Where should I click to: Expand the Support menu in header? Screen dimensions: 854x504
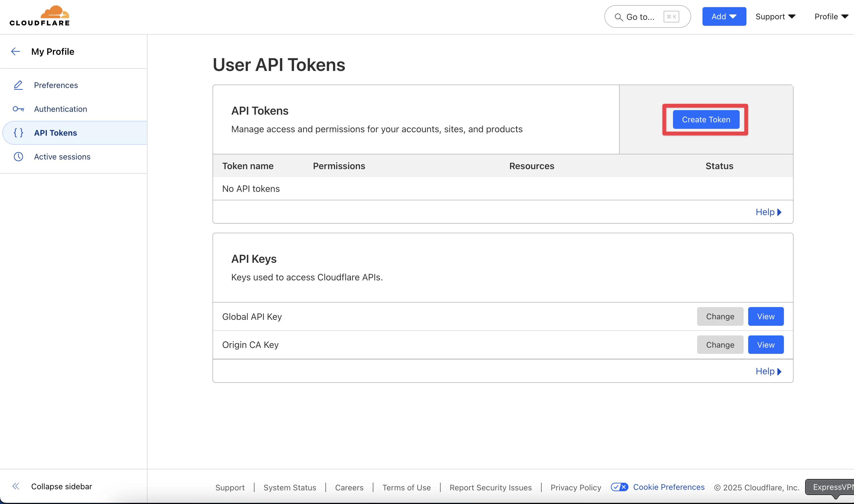click(x=775, y=17)
